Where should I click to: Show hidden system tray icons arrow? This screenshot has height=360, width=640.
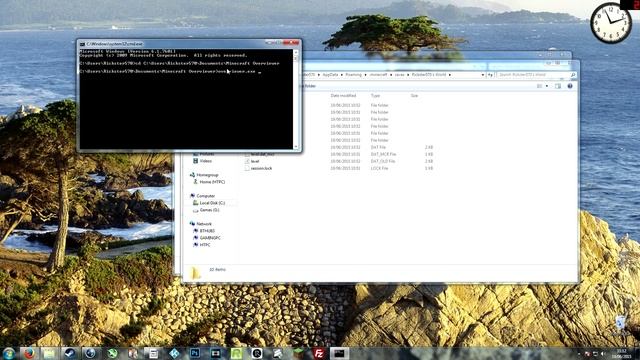578,353
